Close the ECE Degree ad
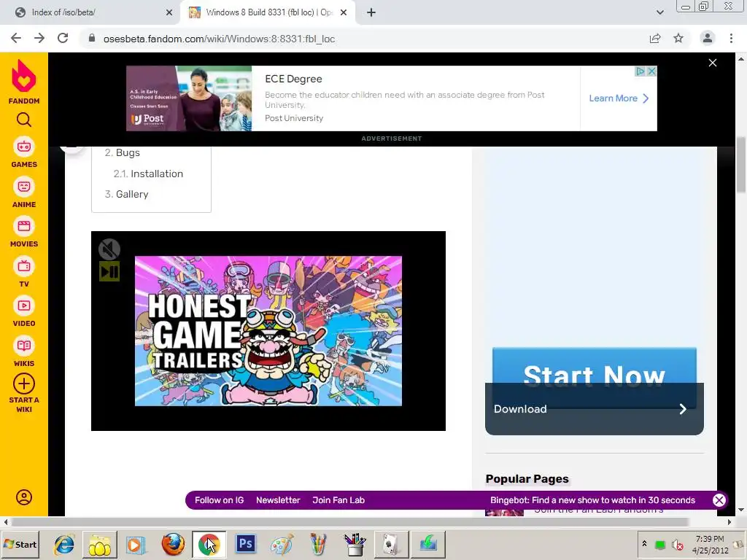 pyautogui.click(x=651, y=71)
